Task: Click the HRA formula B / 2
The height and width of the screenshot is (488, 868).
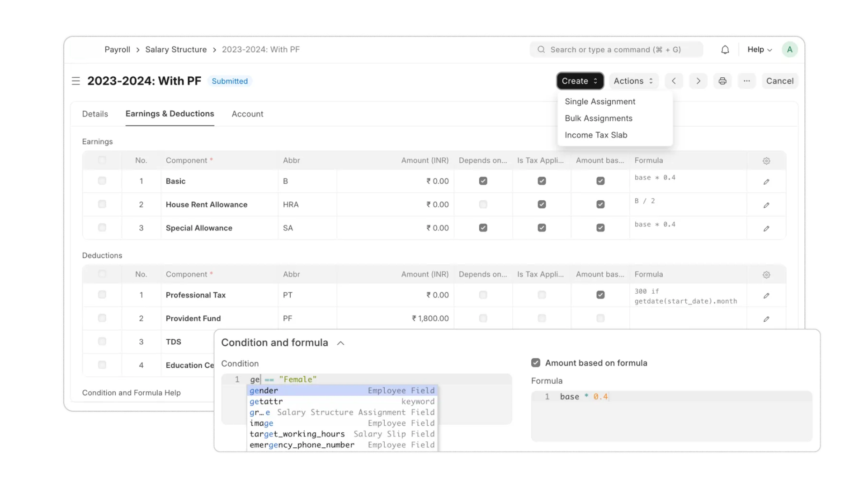Action: [x=645, y=201]
